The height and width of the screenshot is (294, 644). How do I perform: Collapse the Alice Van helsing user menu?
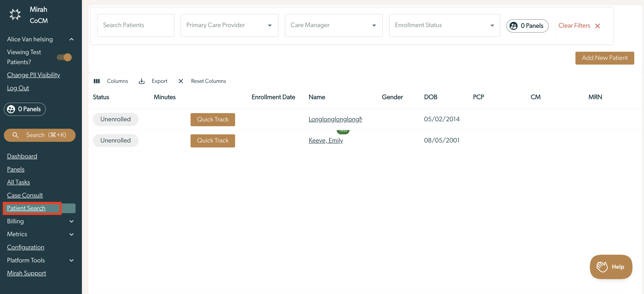[x=71, y=39]
